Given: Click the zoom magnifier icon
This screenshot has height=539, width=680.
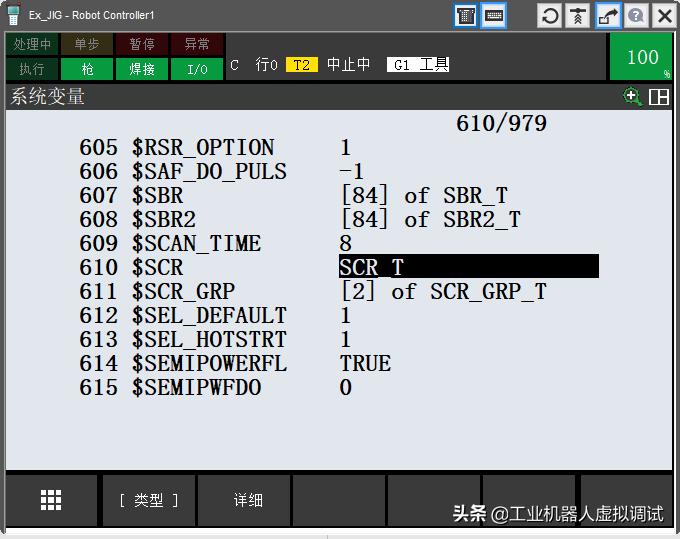Looking at the screenshot, I should [x=632, y=97].
